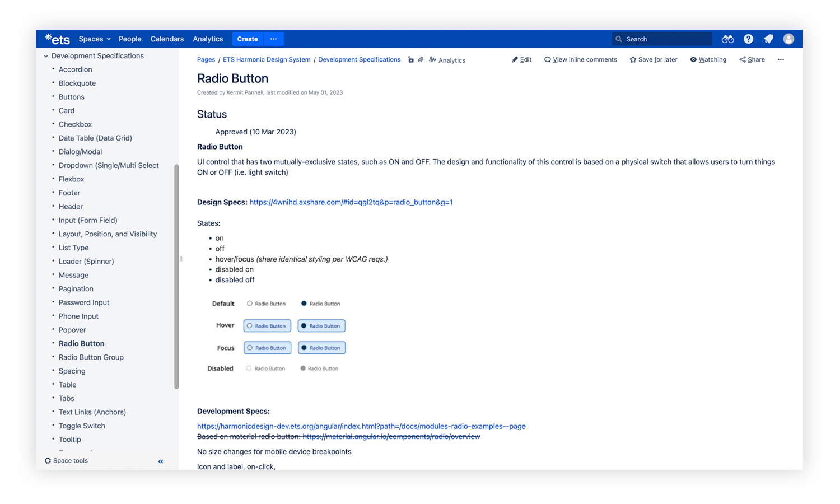Open Development Specifications breadcrumb link

[x=359, y=59]
